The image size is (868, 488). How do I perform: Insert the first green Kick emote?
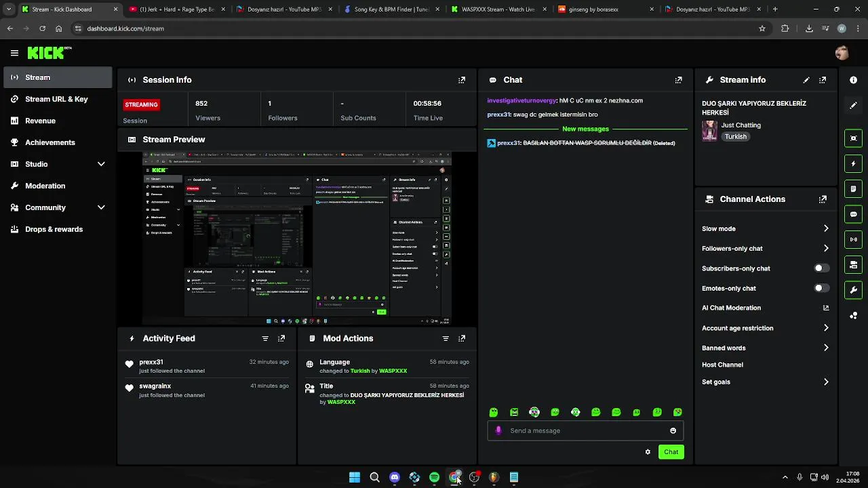[494, 412]
